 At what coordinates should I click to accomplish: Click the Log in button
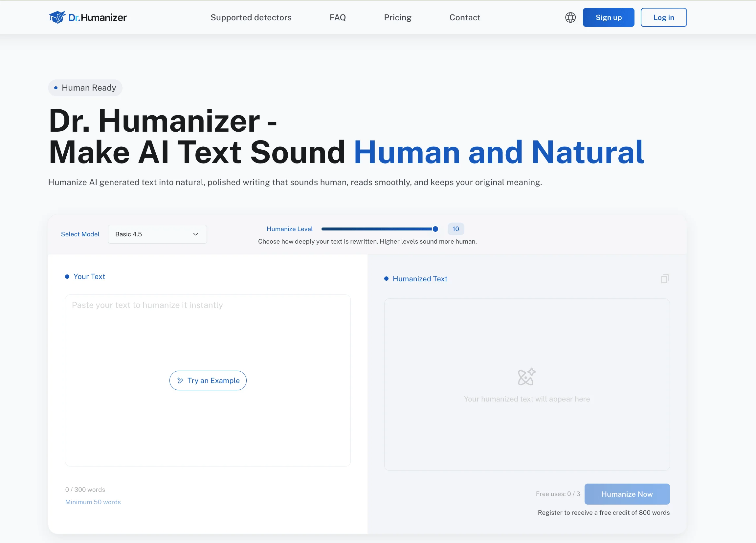[x=663, y=17]
